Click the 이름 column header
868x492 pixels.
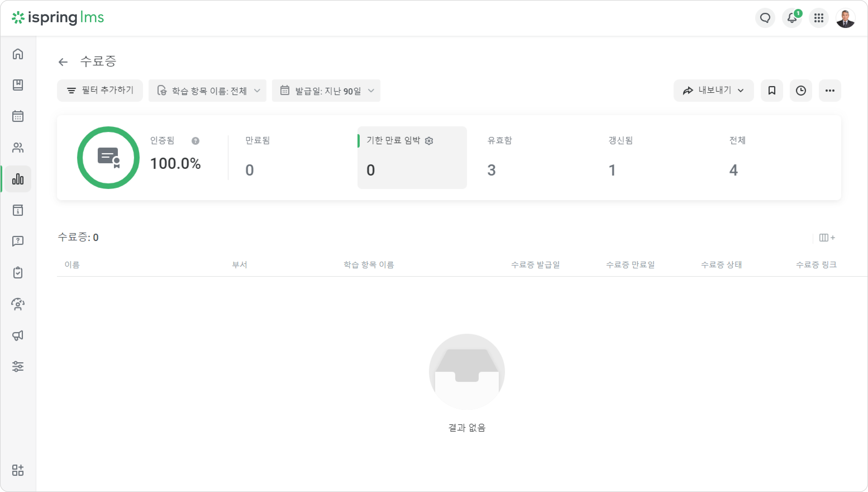tap(72, 265)
